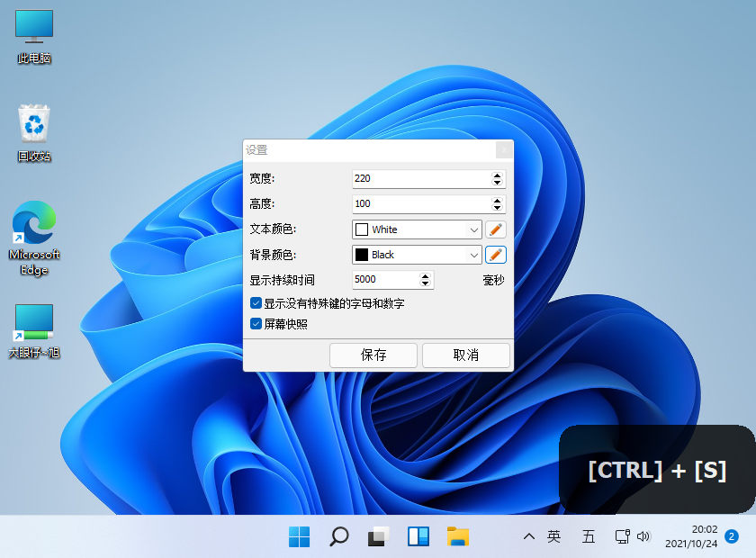Click the 取消 cancel button
756x558 pixels.
[x=466, y=355]
